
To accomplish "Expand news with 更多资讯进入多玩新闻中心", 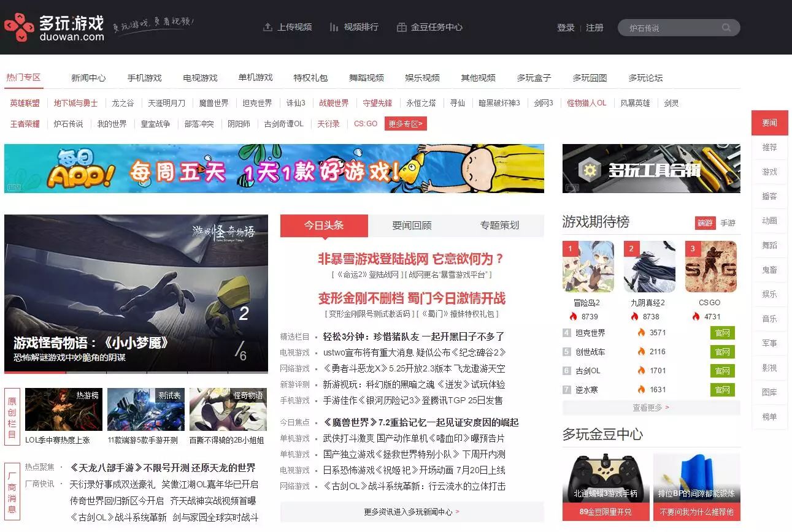I will tap(412, 512).
